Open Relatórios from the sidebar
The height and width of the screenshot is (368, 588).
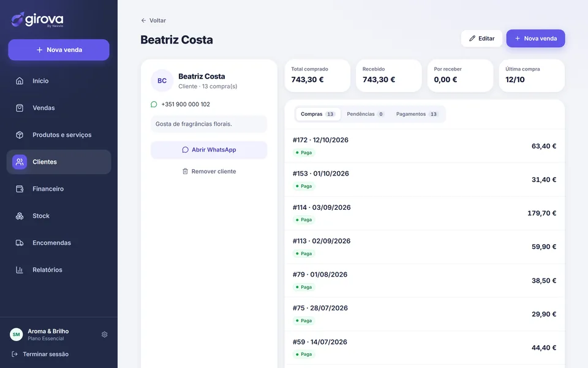(x=59, y=270)
